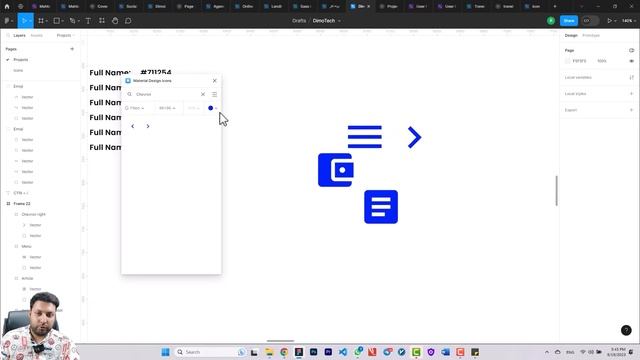Select the blue article icon on canvas
The image size is (640, 360).
click(x=381, y=207)
